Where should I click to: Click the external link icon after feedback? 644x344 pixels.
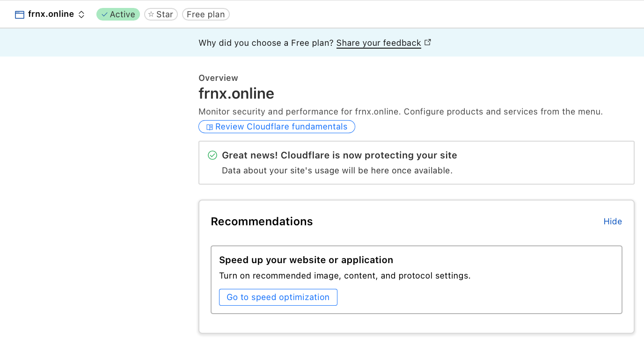pos(428,43)
